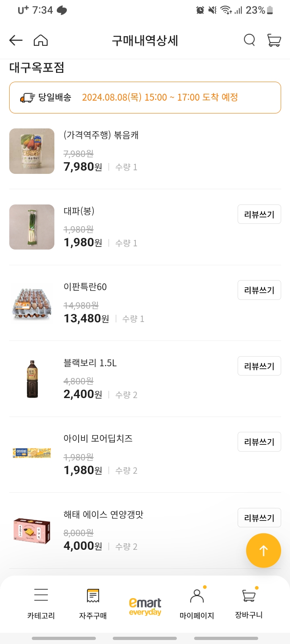
Task: Open 장바구니 in bottom navigation
Action: [x=249, y=603]
